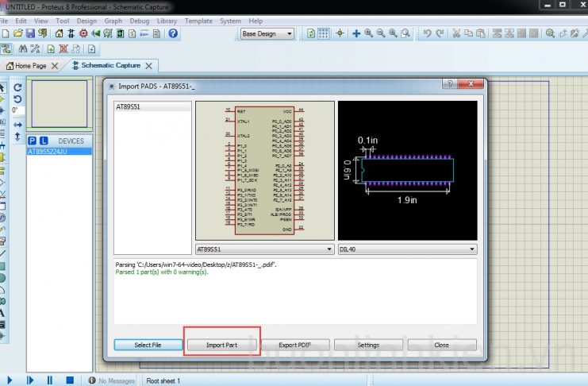
Task: Open a project with folder icon
Action: [17, 33]
